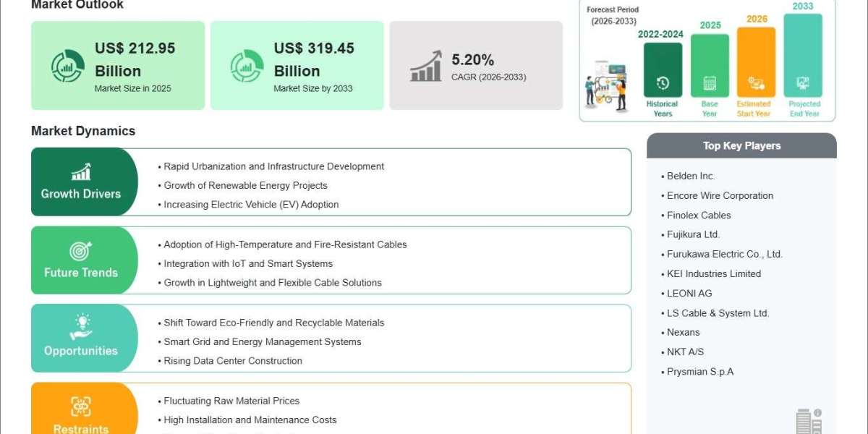Click the CAGR growth arrow chart icon
The height and width of the screenshot is (434, 868).
(426, 66)
